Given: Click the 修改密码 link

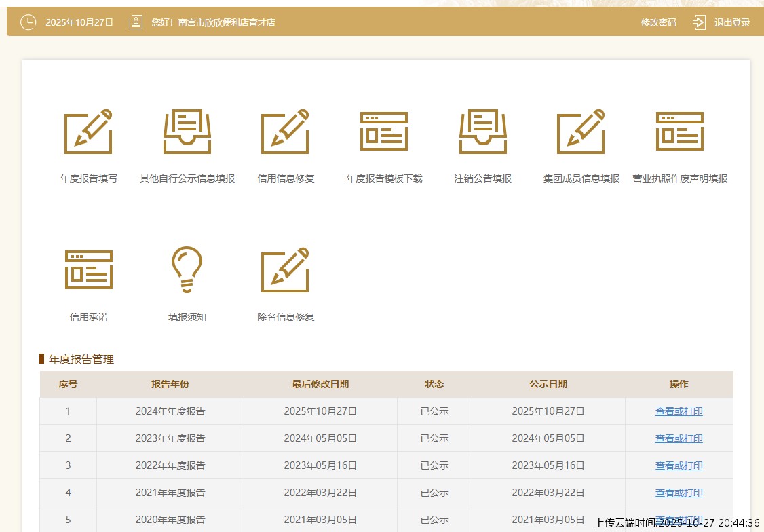Looking at the screenshot, I should coord(658,22).
